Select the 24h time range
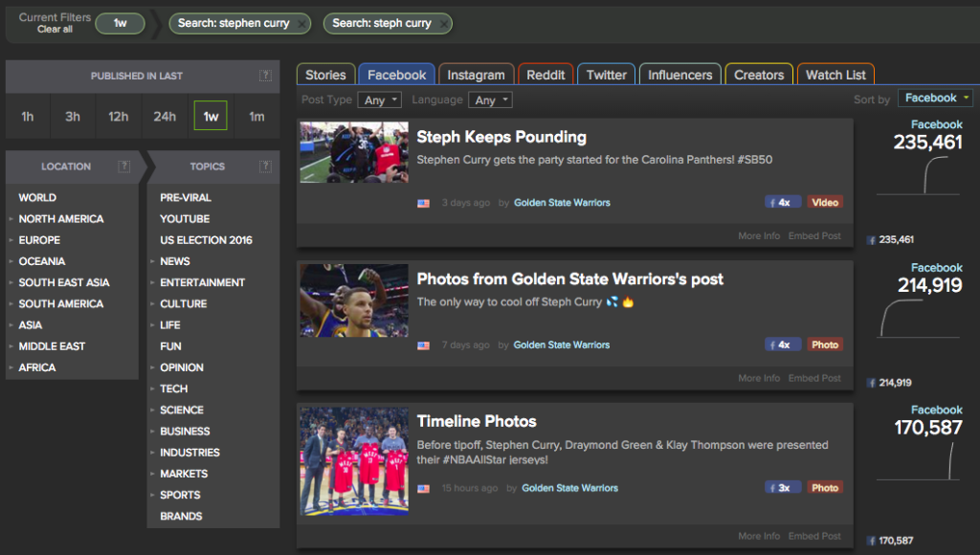The width and height of the screenshot is (980, 555). 165,117
